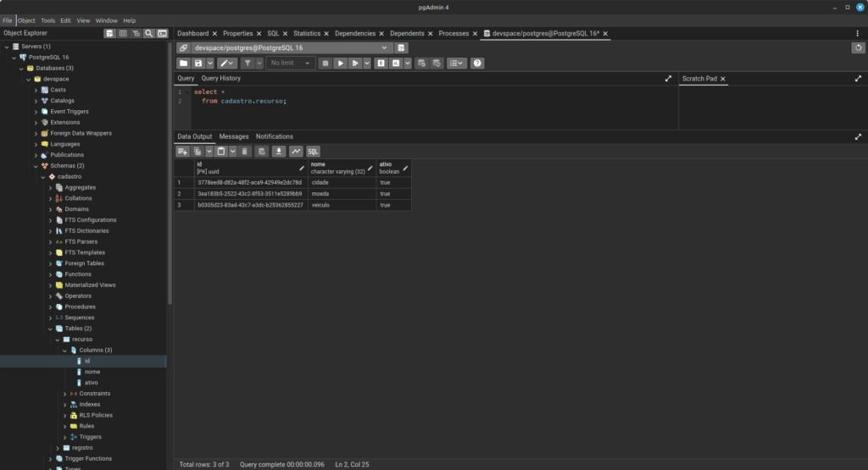
Task: Open a SQL file with folder icon
Action: pos(183,63)
